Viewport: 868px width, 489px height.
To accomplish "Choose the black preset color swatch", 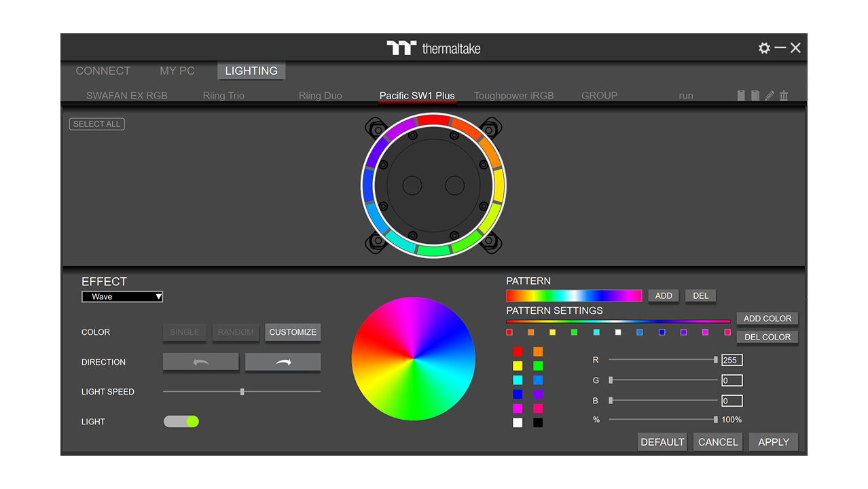I will [x=538, y=422].
